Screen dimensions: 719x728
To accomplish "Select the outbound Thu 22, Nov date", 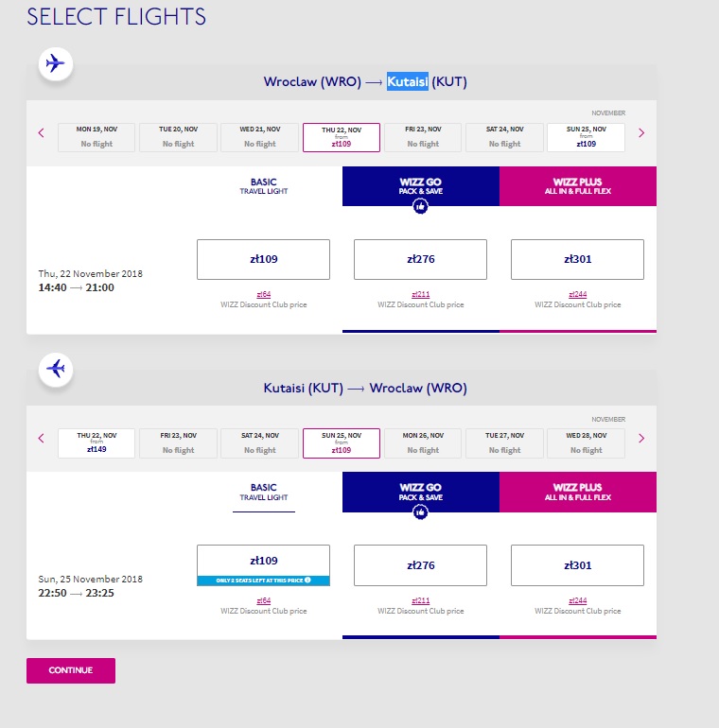I will 342,137.
